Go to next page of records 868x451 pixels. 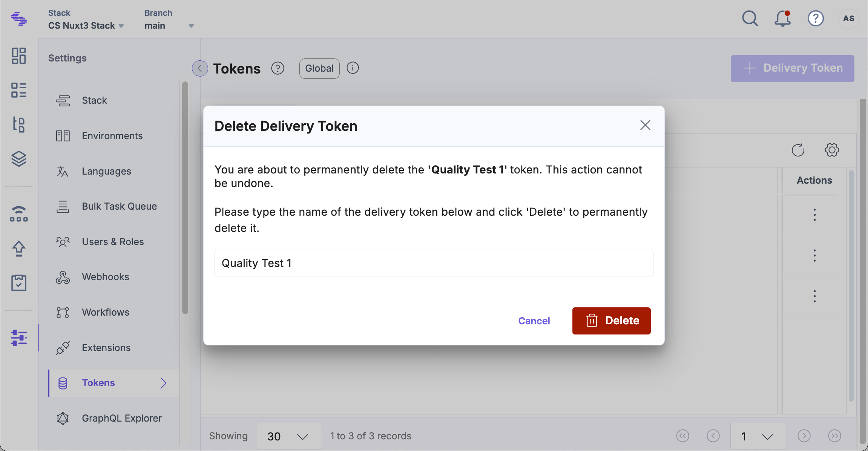(x=804, y=436)
